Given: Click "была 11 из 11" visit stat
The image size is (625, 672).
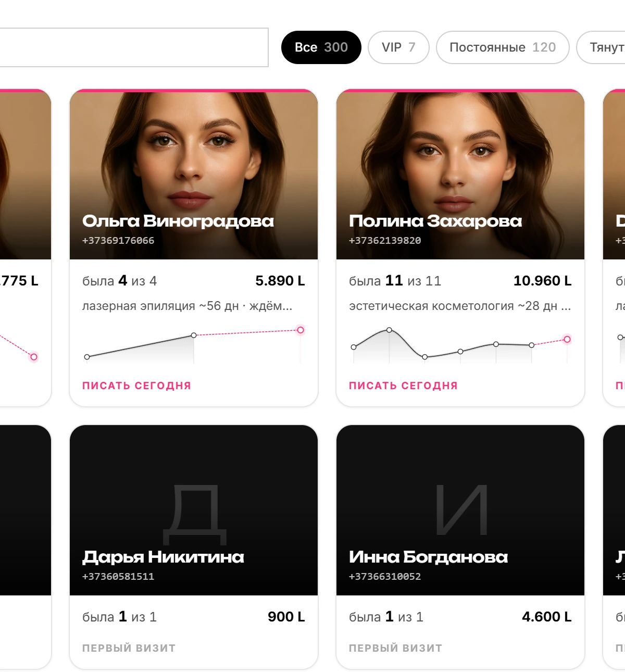Looking at the screenshot, I should coord(395,281).
